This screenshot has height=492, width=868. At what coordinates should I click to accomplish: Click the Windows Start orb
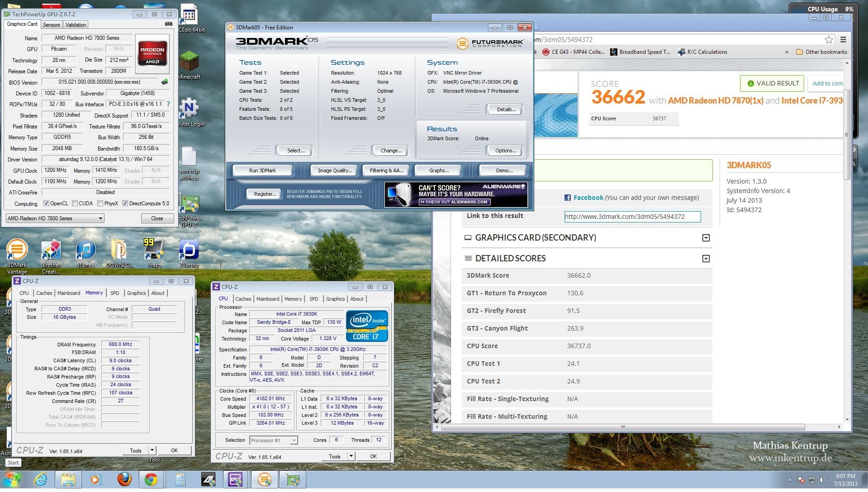(12, 479)
